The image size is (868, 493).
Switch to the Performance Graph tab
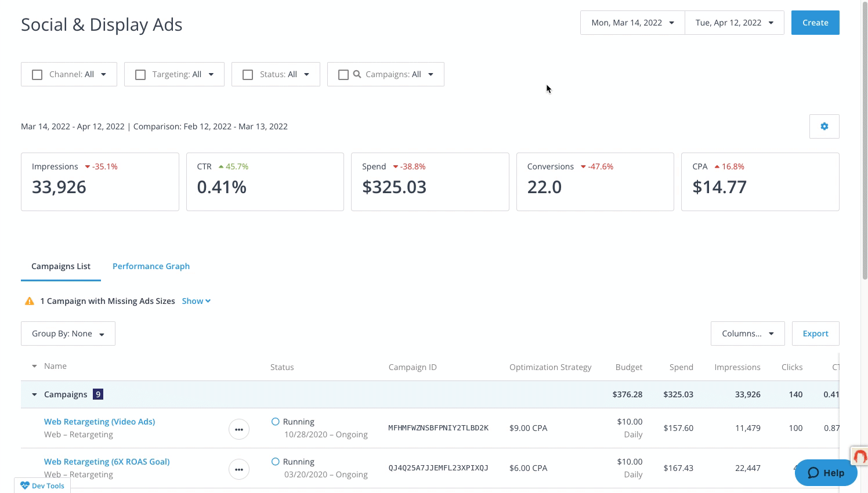[151, 266]
